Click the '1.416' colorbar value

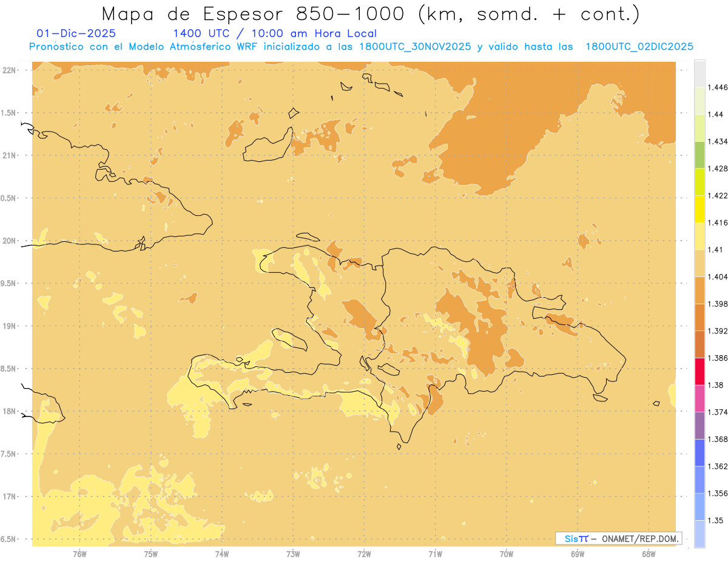point(718,222)
